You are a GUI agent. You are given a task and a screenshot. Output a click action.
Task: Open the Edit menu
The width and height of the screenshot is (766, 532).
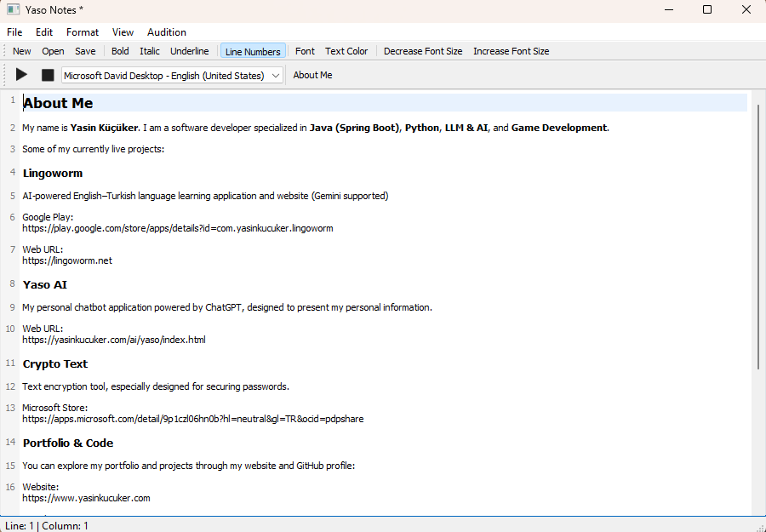(x=44, y=32)
